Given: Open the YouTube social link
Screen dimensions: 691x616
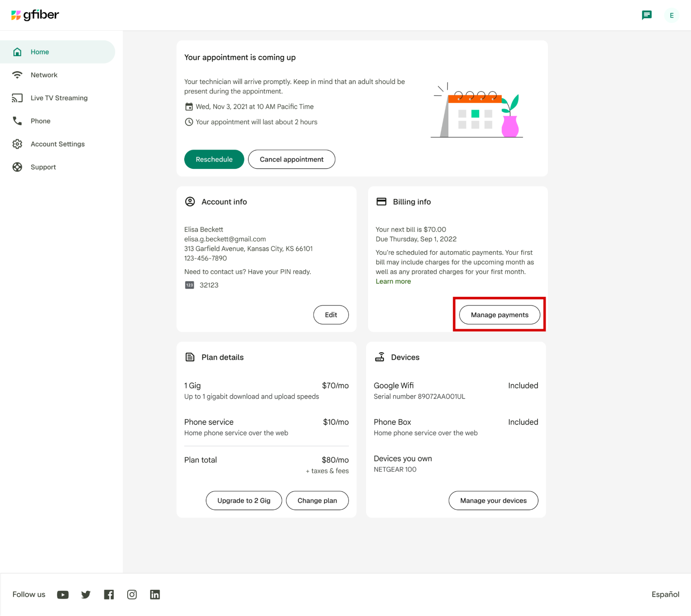Looking at the screenshot, I should tap(63, 594).
